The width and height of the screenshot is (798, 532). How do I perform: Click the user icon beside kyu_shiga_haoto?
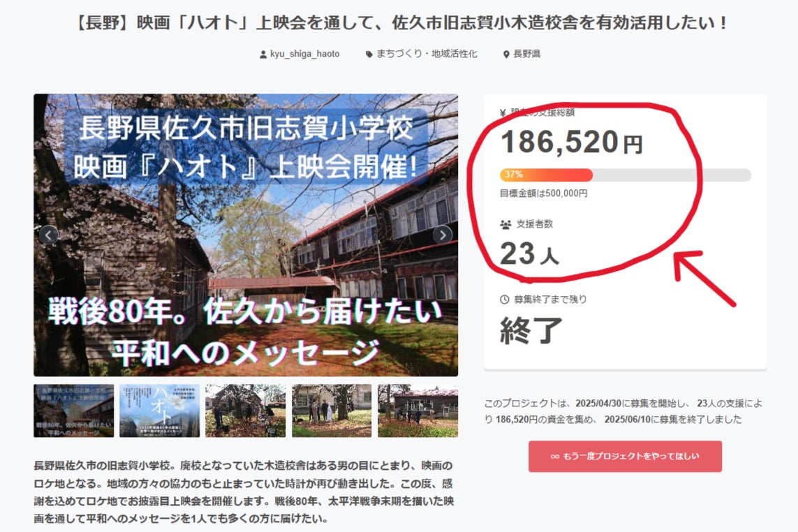263,54
